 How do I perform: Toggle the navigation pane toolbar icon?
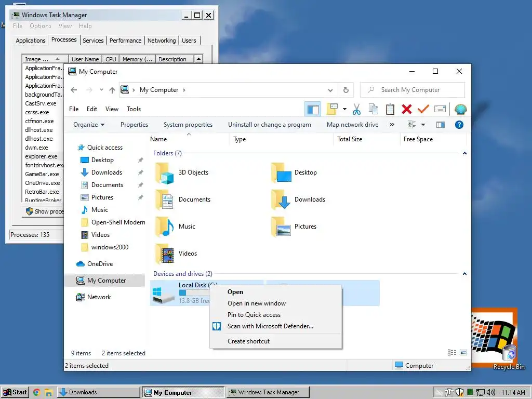313,109
